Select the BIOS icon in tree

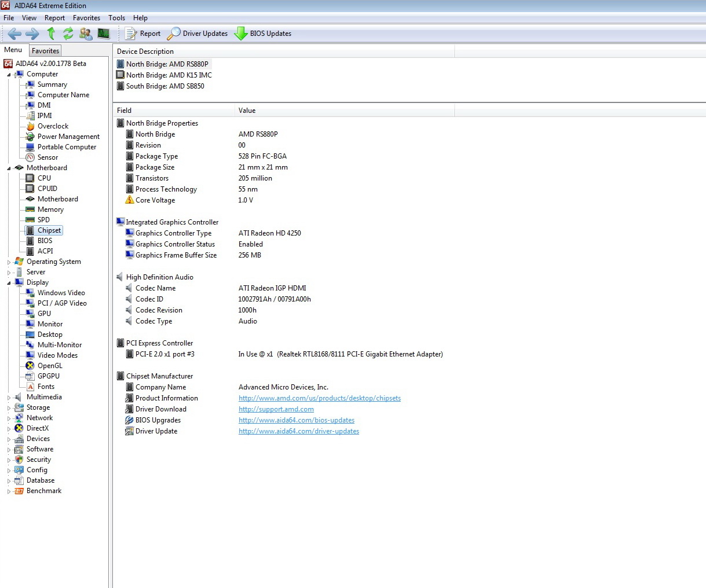pos(30,241)
